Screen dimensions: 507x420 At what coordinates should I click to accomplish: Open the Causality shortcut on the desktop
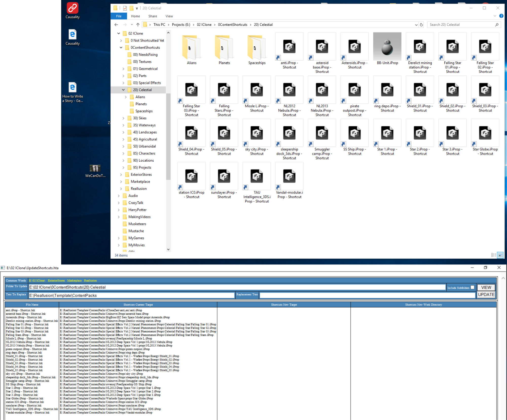click(73, 10)
